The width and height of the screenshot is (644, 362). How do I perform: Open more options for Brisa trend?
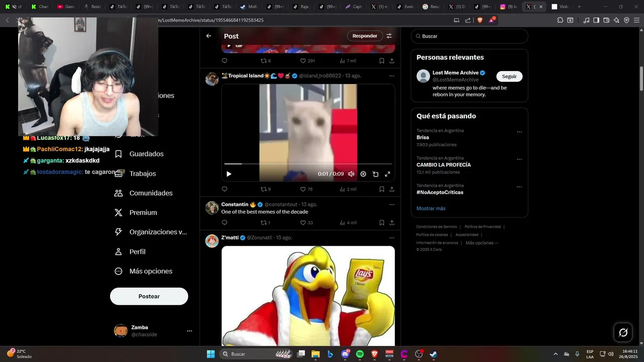[x=519, y=132]
